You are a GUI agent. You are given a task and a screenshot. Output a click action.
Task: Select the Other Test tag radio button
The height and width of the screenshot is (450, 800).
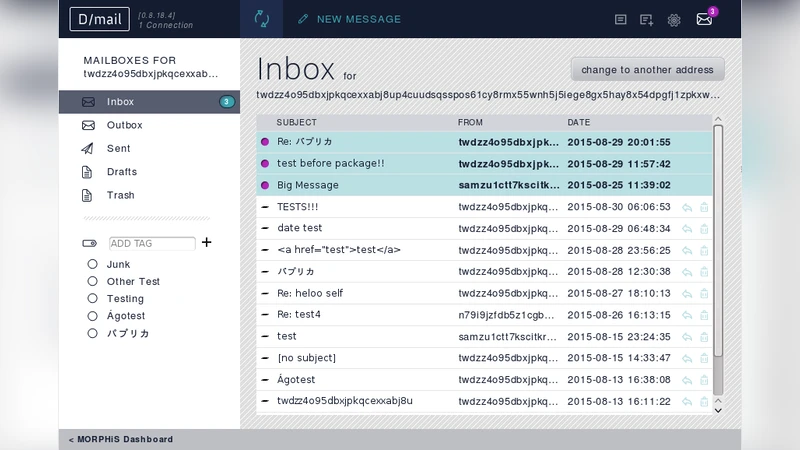[93, 282]
